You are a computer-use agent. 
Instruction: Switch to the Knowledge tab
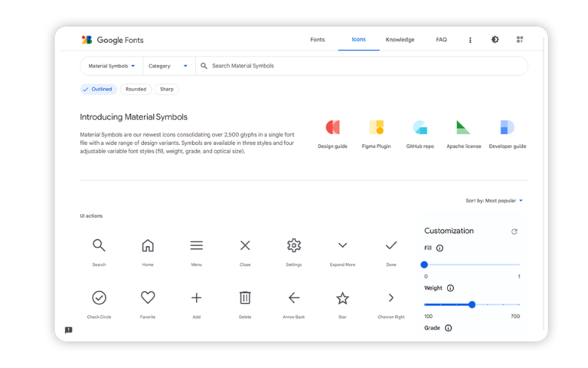400,39
